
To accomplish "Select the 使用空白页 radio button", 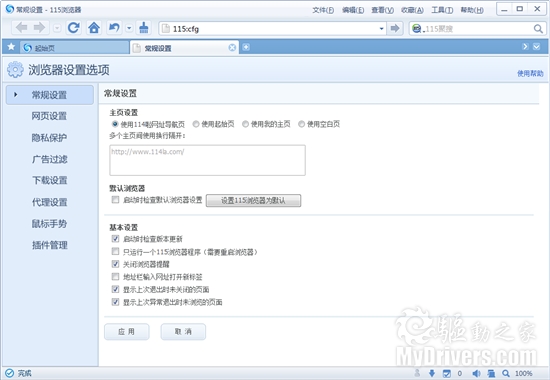I will click(x=301, y=124).
